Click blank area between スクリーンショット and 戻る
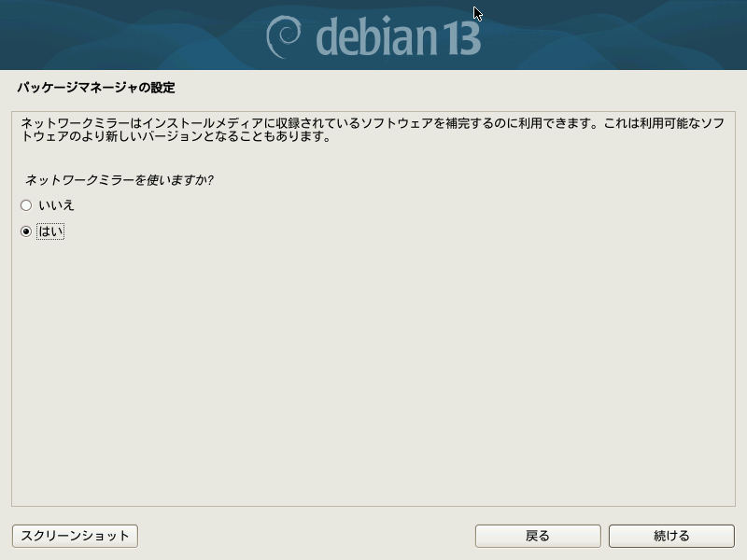This screenshot has height=560, width=747. point(306,536)
